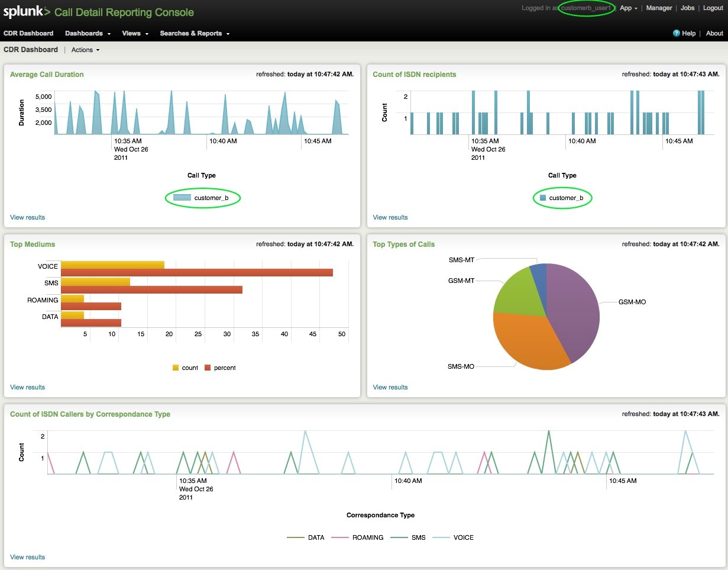Image resolution: width=728 pixels, height=570 pixels.
Task: Click the Splunk logo
Action: [27, 12]
